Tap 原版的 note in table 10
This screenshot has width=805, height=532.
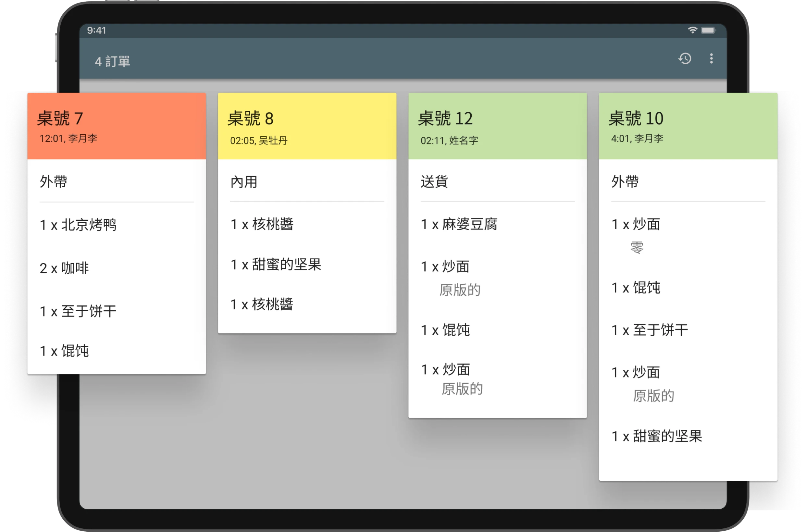pos(653,396)
